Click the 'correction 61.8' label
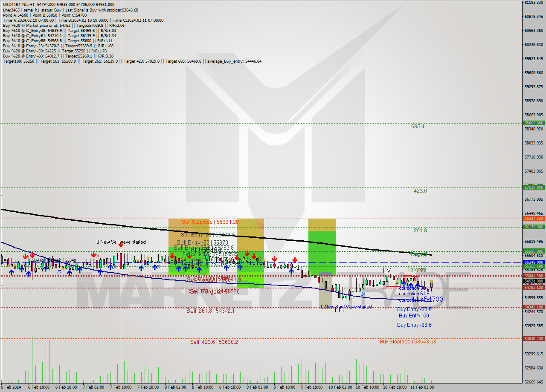546x392 pixels. tap(414, 294)
